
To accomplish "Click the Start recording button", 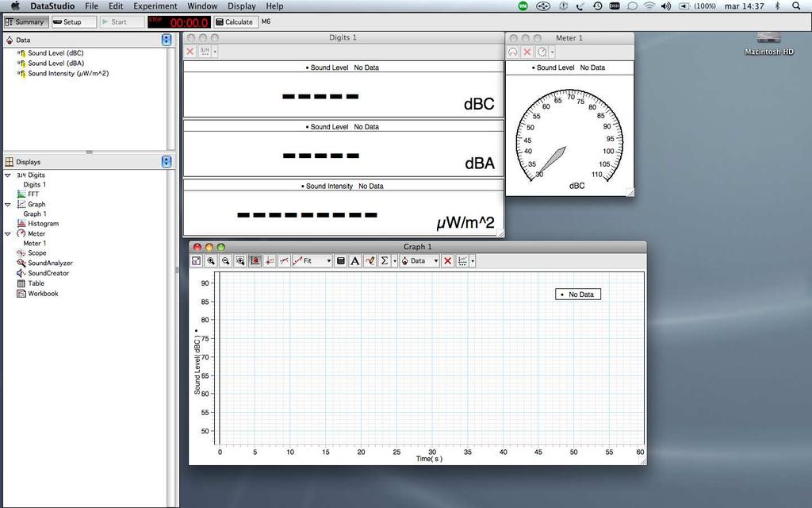I will [121, 21].
